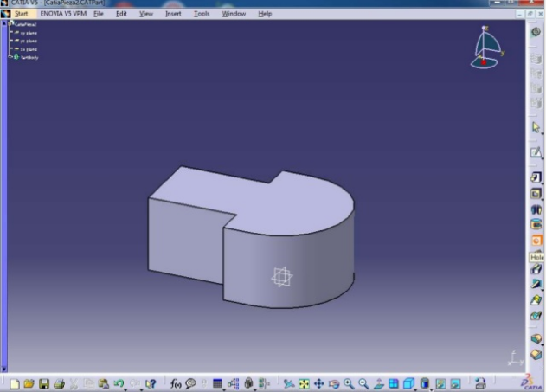
Task: Click the padlock Lock icon
Action: (248, 383)
